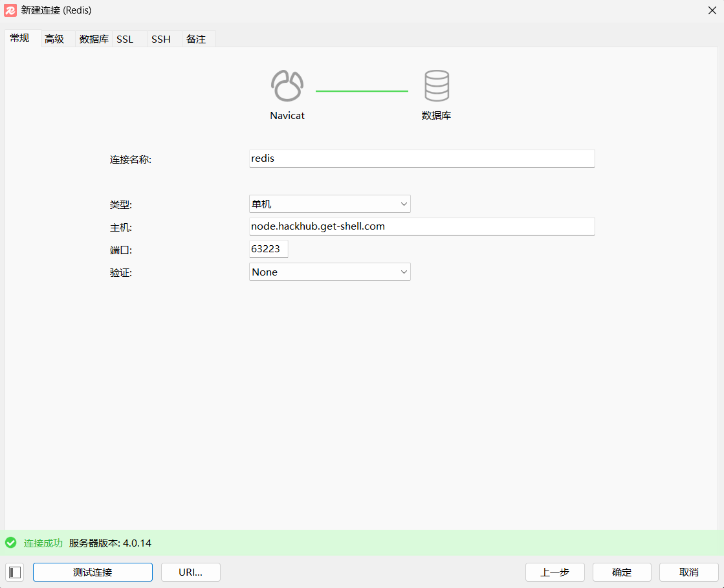Image resolution: width=724 pixels, height=588 pixels.
Task: Click the 端口 field showing 63223
Action: click(x=268, y=248)
